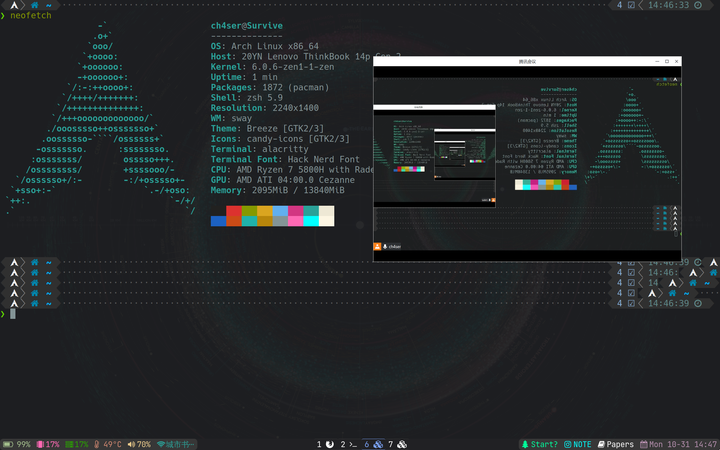Switch to workspace 7
720x450 pixels.
(397, 444)
